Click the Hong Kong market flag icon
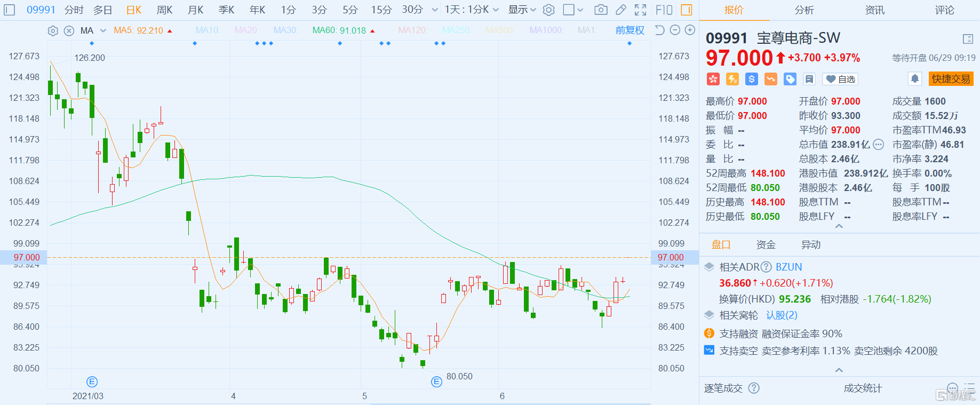Viewport: 980px width, 405px height. coord(713,79)
